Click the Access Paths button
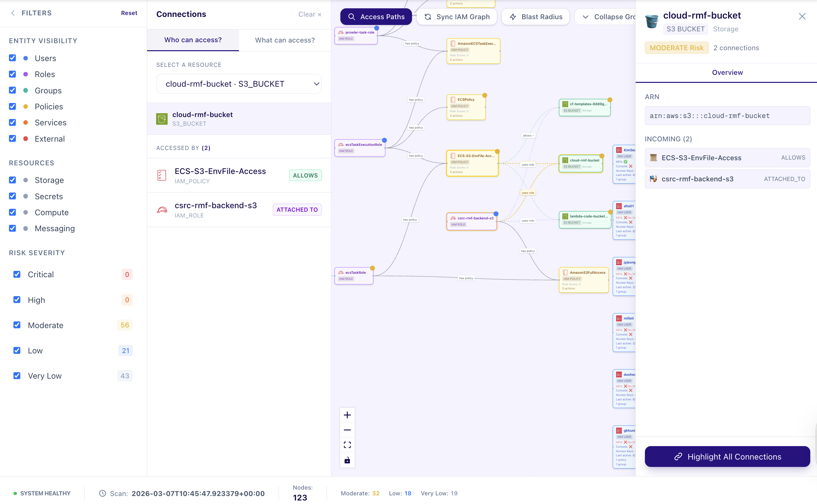This screenshot has width=817, height=504. (x=376, y=17)
